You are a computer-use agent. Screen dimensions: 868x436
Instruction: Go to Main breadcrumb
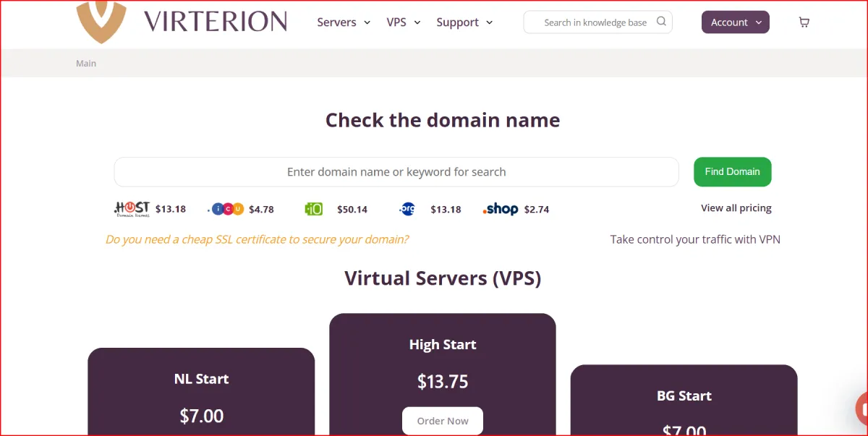86,64
